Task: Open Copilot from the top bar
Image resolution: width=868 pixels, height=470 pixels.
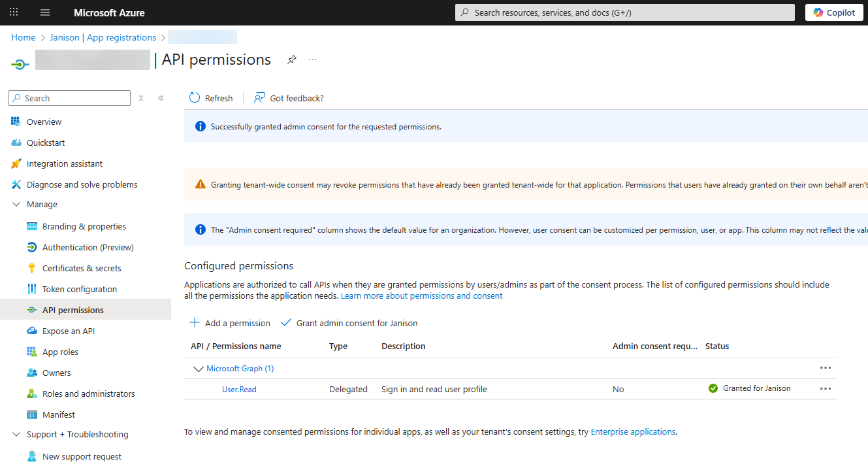Action: (x=834, y=12)
